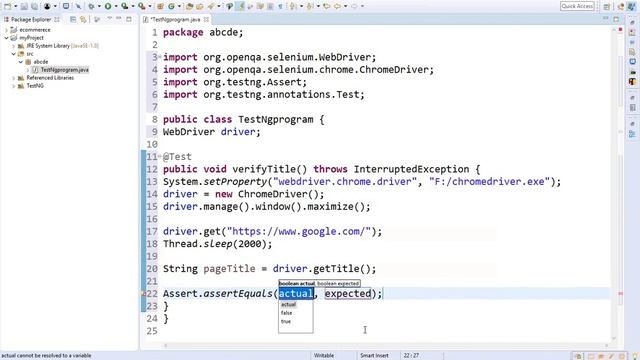Choose 'true' in the proposal popup list
This screenshot has width=640, height=360.
click(x=286, y=322)
